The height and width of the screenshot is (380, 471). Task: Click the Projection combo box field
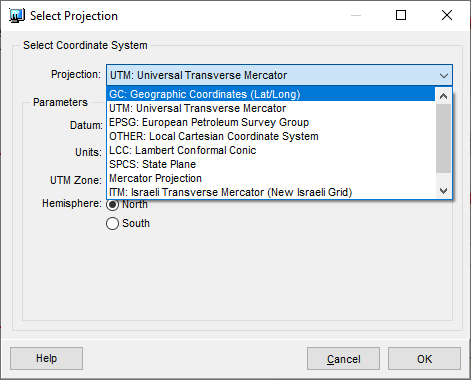pos(279,75)
